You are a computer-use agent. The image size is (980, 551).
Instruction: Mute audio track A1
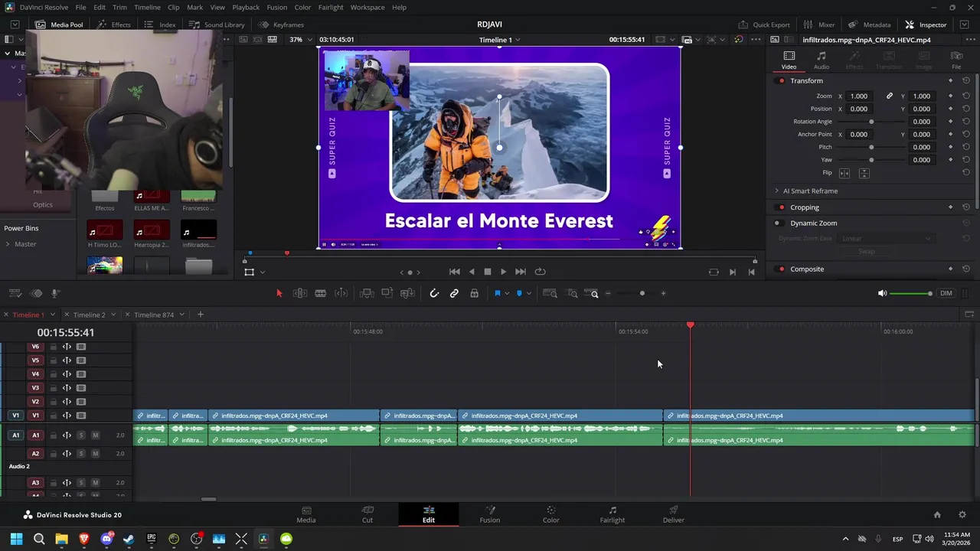[95, 435]
